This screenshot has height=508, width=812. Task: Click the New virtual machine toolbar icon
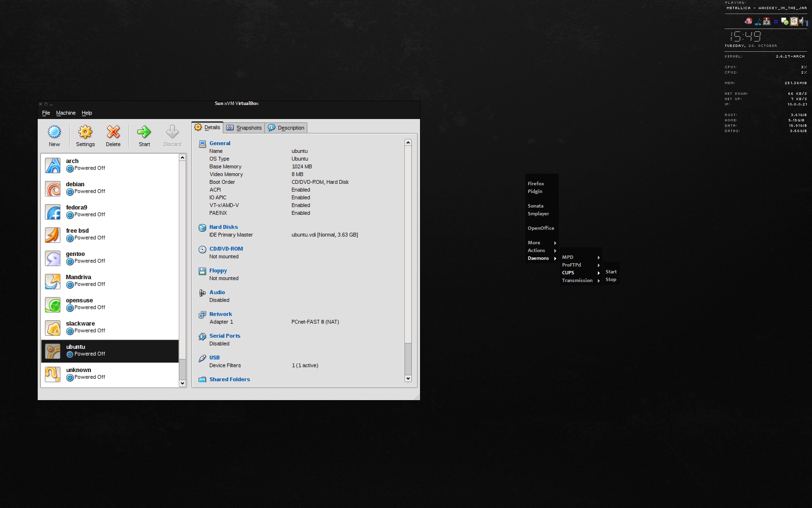pos(54,132)
